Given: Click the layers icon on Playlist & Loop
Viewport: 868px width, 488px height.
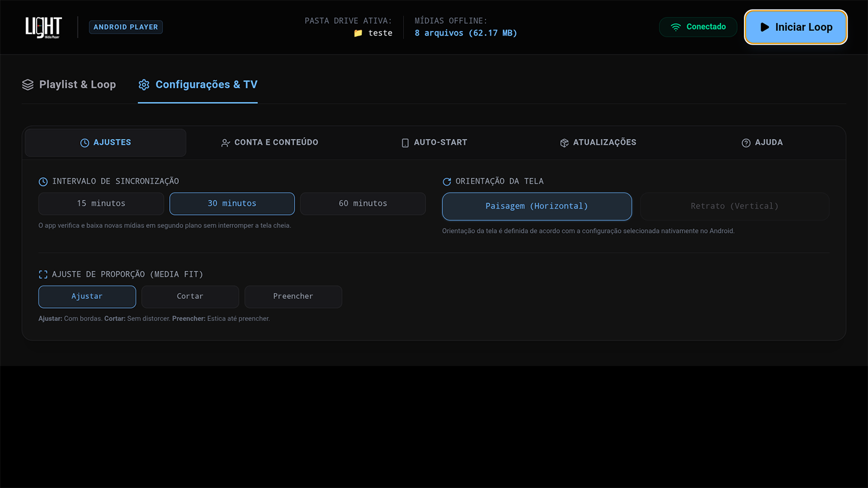Looking at the screenshot, I should pos(28,85).
